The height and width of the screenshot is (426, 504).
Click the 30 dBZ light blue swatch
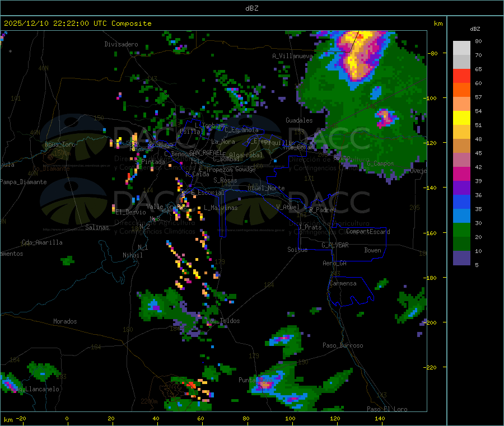click(x=461, y=216)
